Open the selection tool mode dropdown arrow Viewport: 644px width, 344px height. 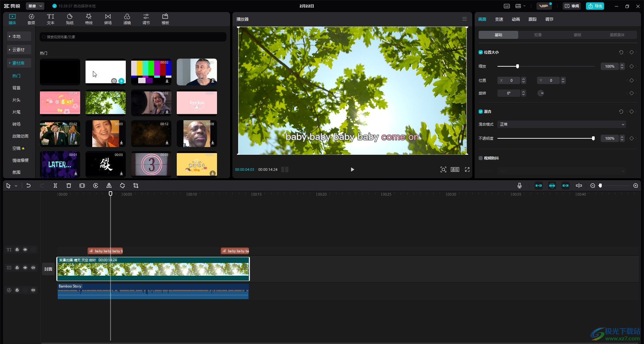coord(16,186)
